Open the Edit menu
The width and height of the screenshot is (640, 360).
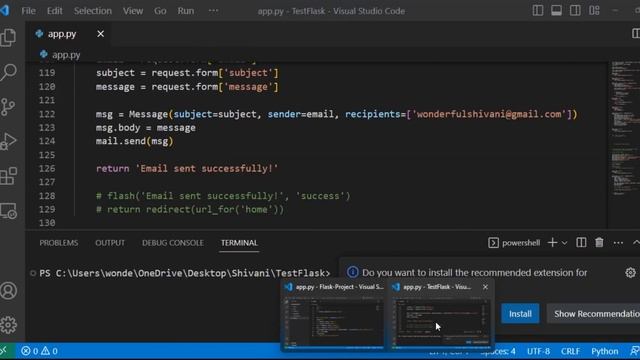pos(54,11)
